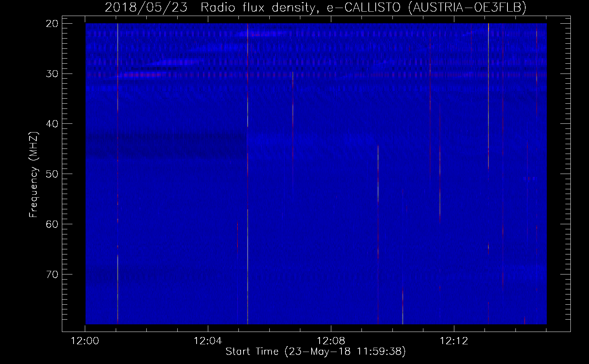This screenshot has width=589, height=364.
Task: Click the 60 MHz frequency tick label
Action: (52, 224)
